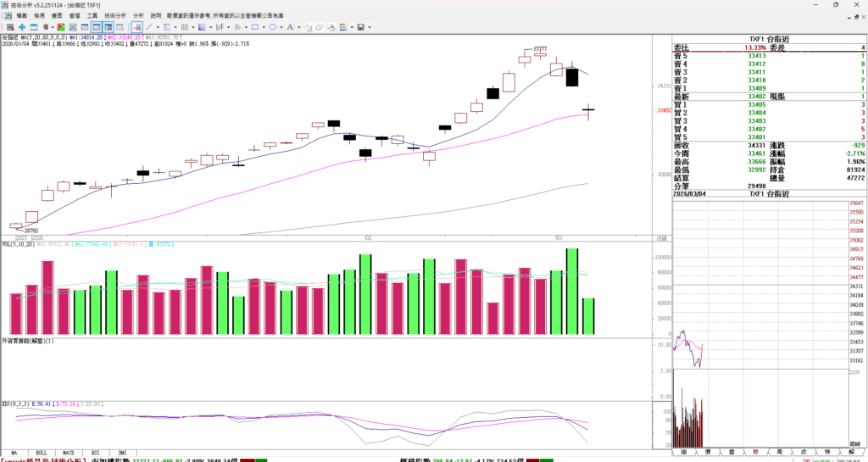Switch to the RSI indicator tab
Screen dimensions: 868x462
pyautogui.click(x=95, y=454)
